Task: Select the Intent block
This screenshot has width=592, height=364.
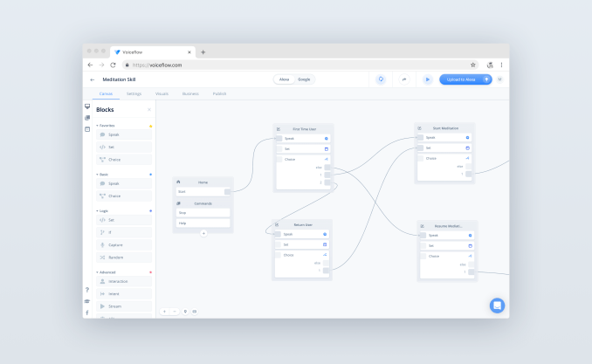Action: pyautogui.click(x=124, y=294)
